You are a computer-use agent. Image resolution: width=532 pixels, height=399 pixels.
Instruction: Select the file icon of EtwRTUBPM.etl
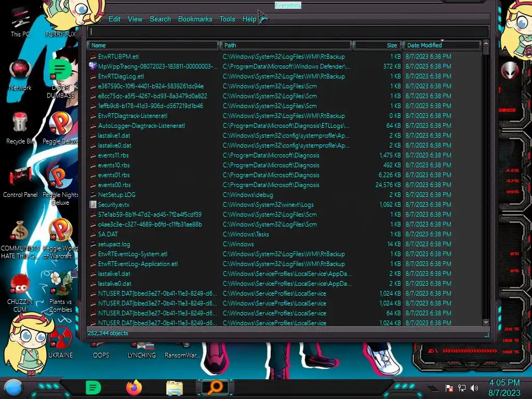pos(92,57)
